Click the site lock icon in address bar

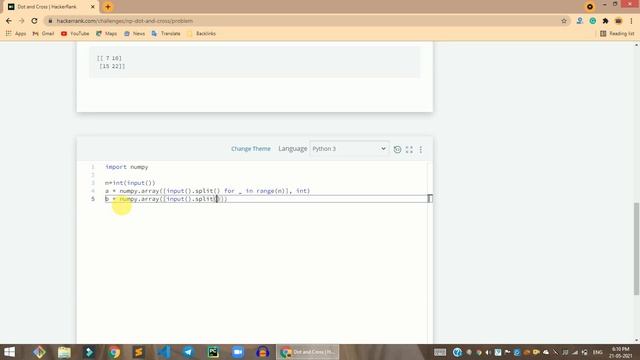coord(50,21)
